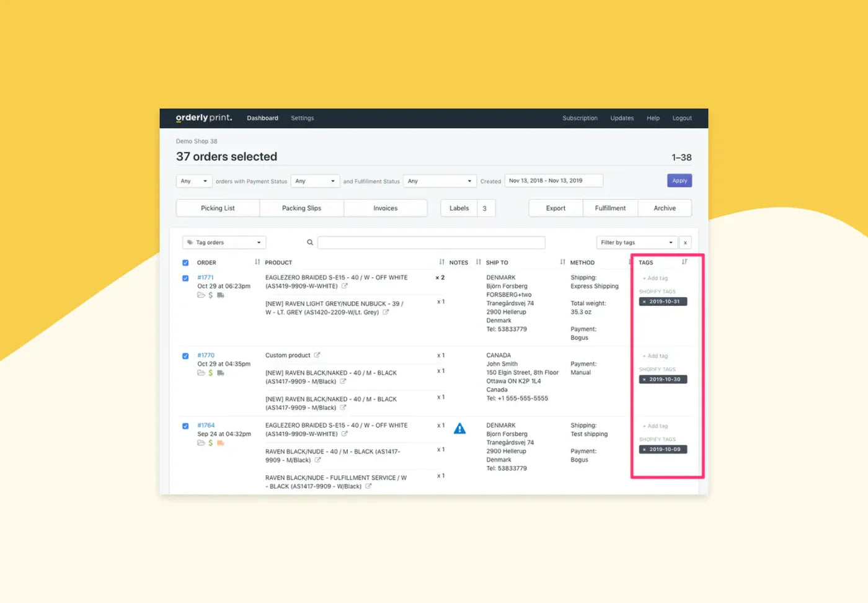Remove the 2019-10-31 tag
Viewport: 868px width, 603px height.
[x=644, y=301]
